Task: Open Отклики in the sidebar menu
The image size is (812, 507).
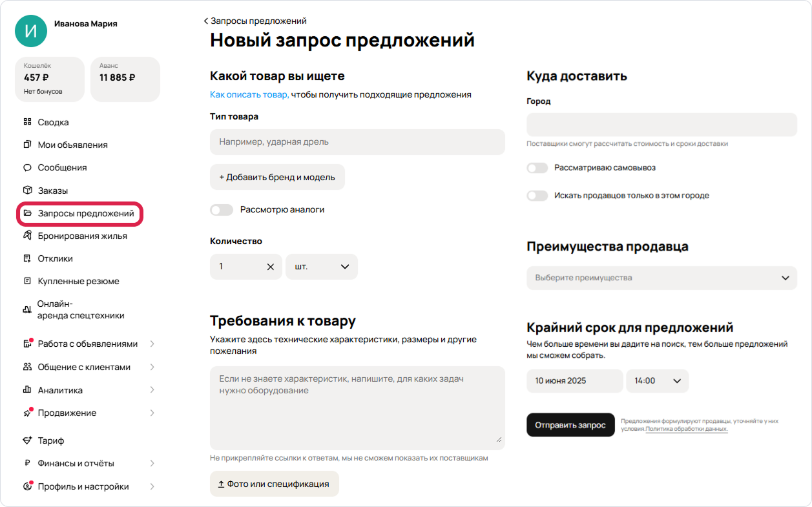Action: click(x=55, y=258)
